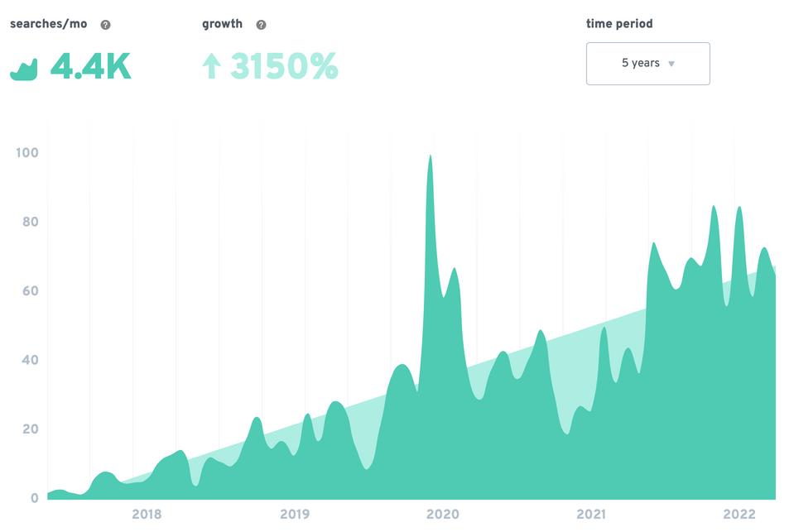The image size is (789, 532).
Task: Click the 4.4K searches value
Action: (x=90, y=67)
